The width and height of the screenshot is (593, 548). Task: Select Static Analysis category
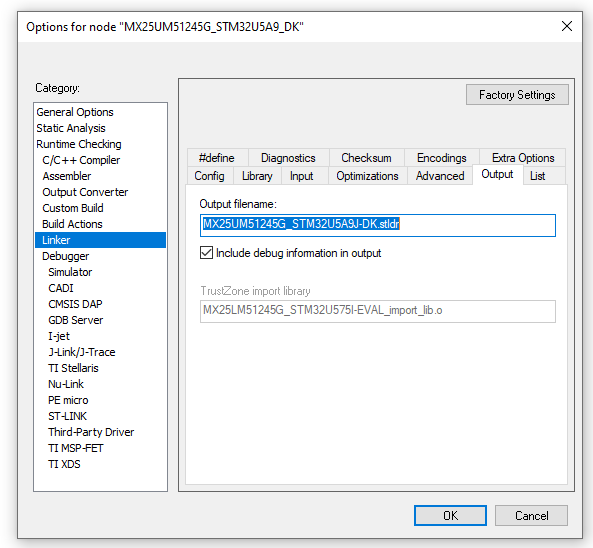point(71,128)
